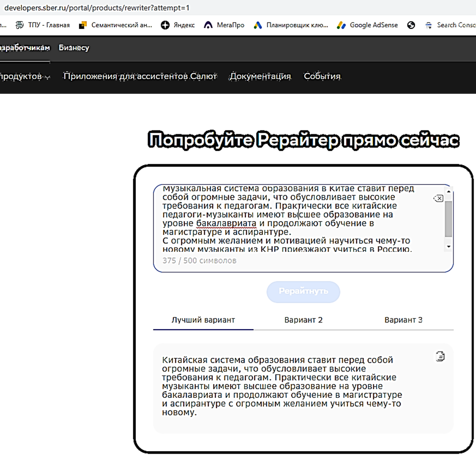Select the Лучший вариант tab

[203, 320]
